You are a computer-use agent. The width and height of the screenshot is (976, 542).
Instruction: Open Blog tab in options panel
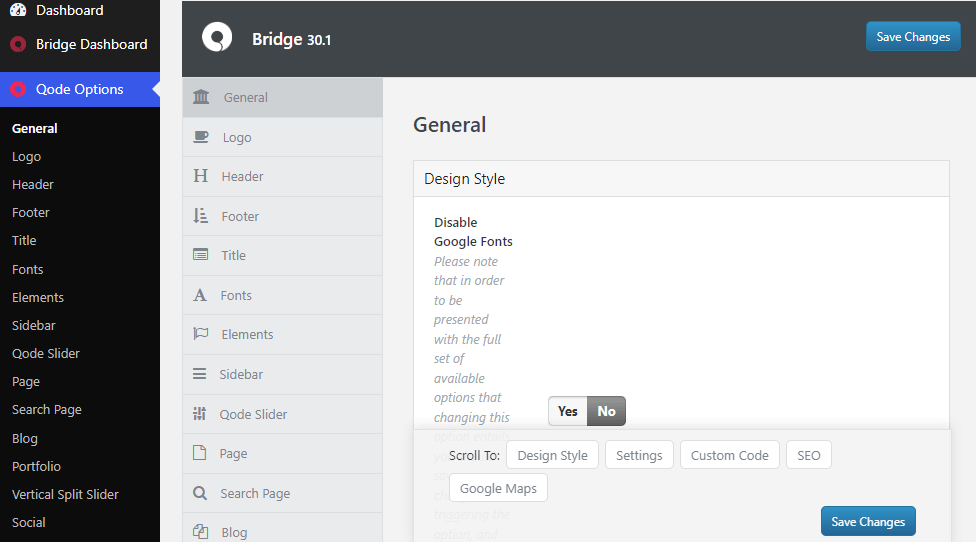[283, 528]
